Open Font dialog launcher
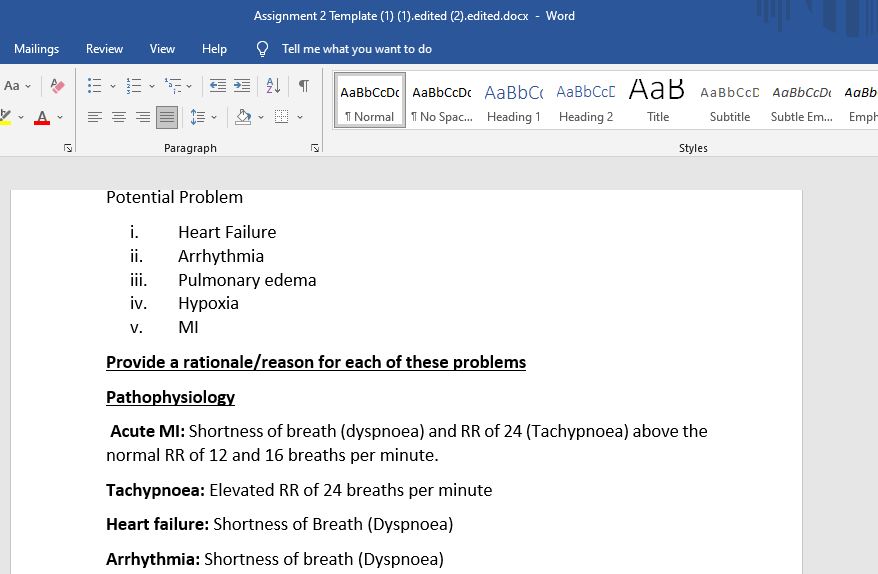878x574 pixels. click(68, 148)
